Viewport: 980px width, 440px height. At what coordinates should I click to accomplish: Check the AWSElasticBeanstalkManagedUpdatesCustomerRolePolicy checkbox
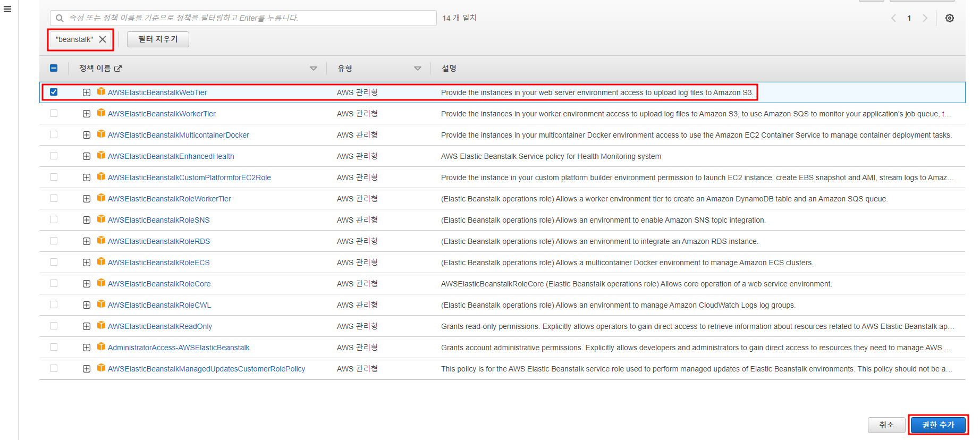(x=54, y=368)
